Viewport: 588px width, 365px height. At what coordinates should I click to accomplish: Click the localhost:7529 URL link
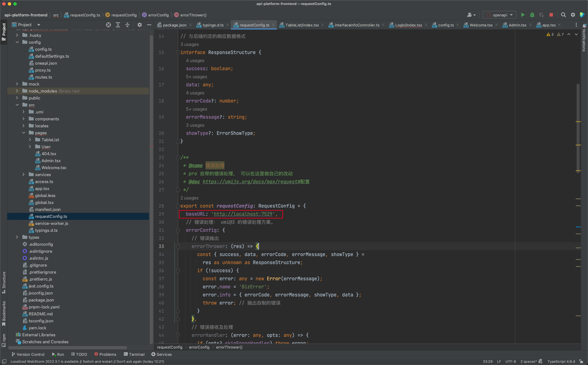243,214
